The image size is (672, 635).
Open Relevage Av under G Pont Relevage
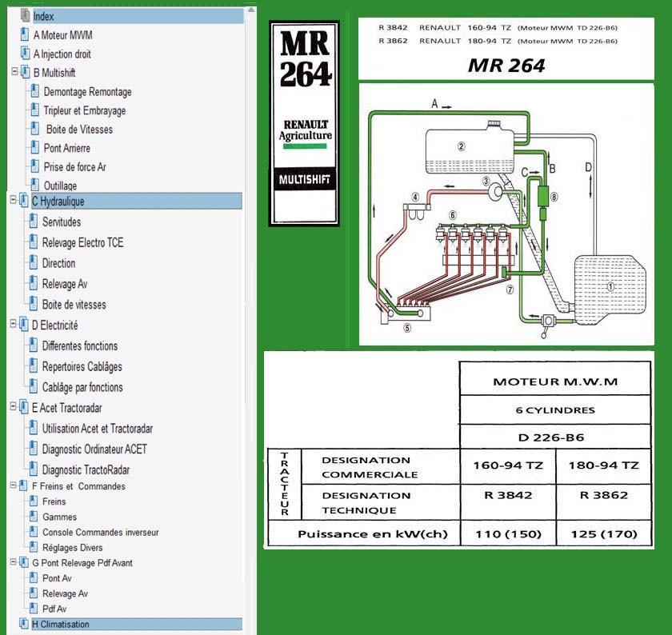65,593
